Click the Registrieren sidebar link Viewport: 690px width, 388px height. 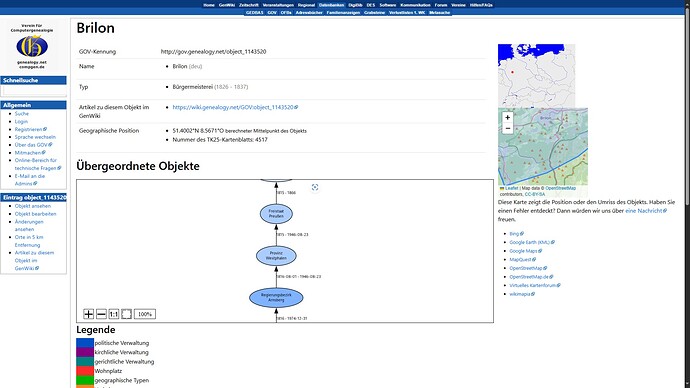coord(30,129)
